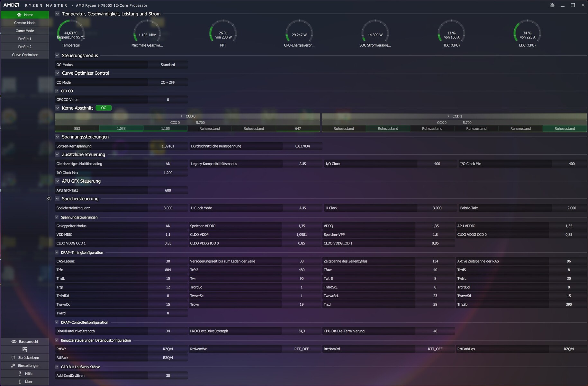Open Über about info
The height and width of the screenshot is (386, 588).
pos(25,382)
